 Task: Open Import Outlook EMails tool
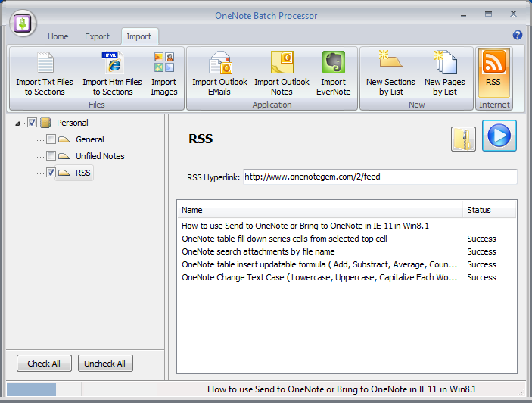click(x=219, y=73)
